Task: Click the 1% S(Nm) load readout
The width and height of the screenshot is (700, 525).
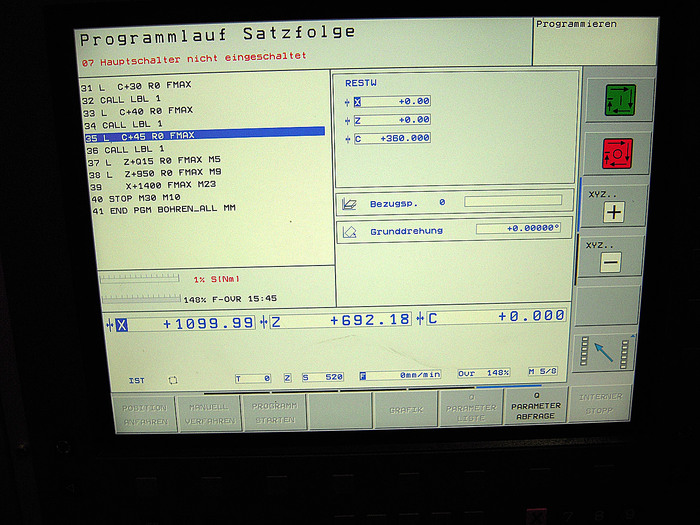Action: coord(216,279)
